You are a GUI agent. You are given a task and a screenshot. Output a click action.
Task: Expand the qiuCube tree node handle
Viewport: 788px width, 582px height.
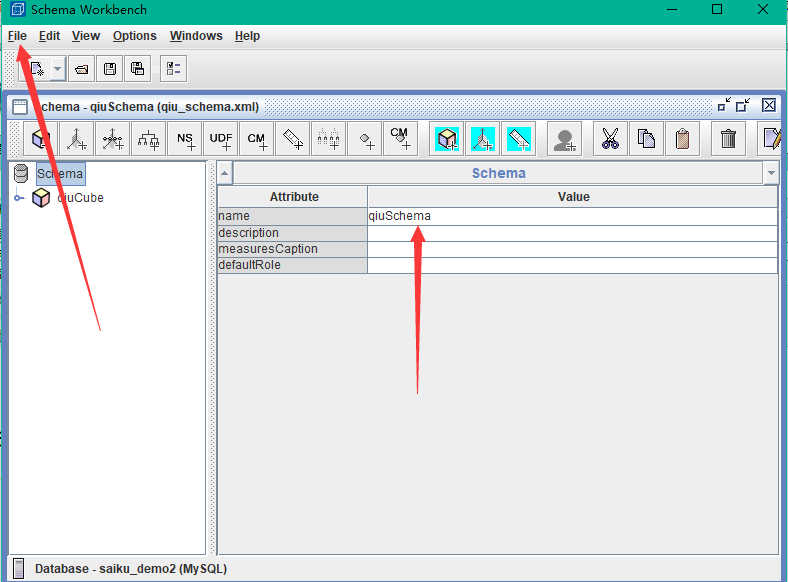click(x=19, y=198)
